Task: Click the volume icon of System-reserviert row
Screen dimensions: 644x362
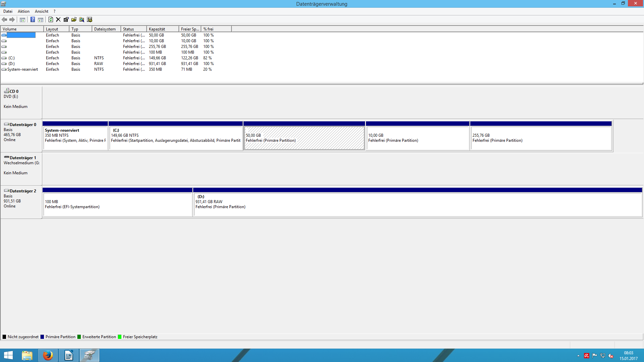Action: pos(4,69)
